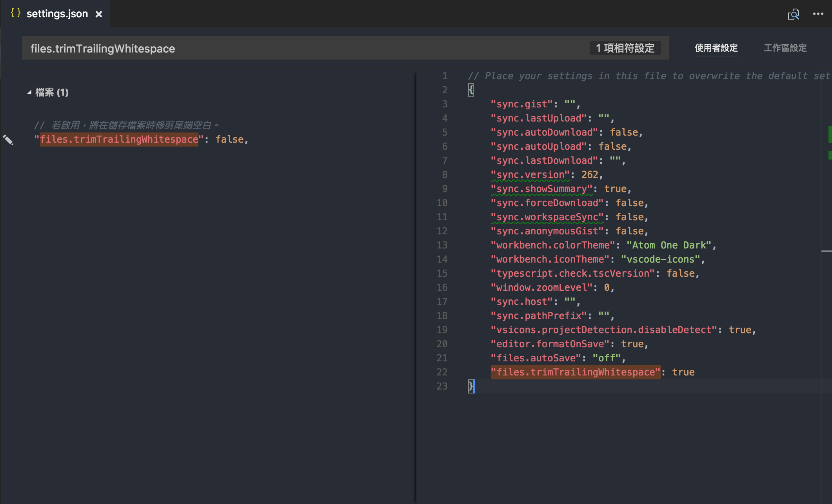Image resolution: width=832 pixels, height=504 pixels.
Task: Collapse the 檔案 (1) group
Action: [x=29, y=92]
